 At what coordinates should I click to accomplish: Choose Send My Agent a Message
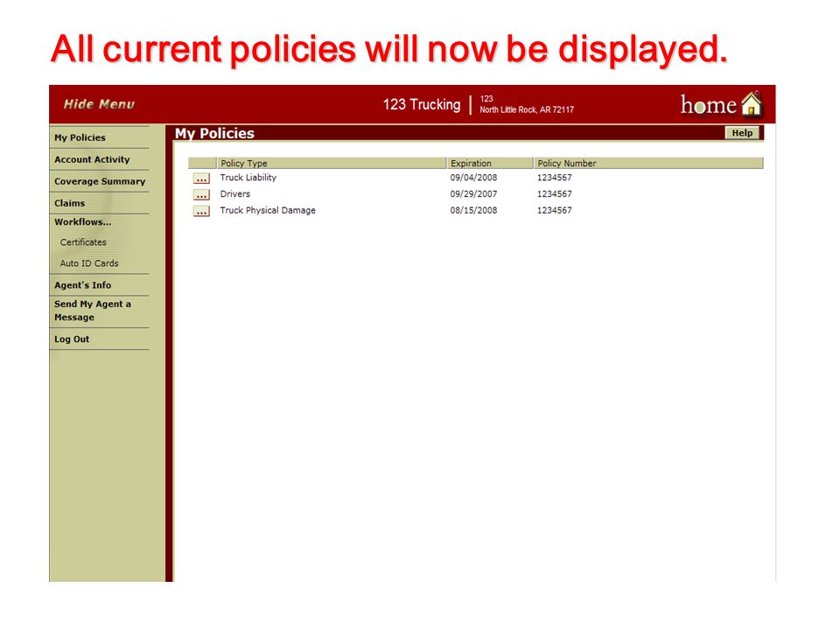[93, 311]
